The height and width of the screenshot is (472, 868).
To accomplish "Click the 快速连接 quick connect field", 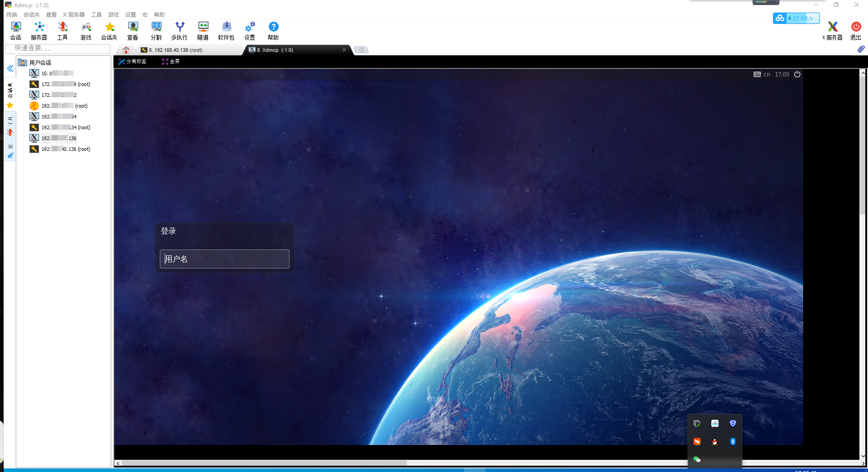I will coord(58,48).
